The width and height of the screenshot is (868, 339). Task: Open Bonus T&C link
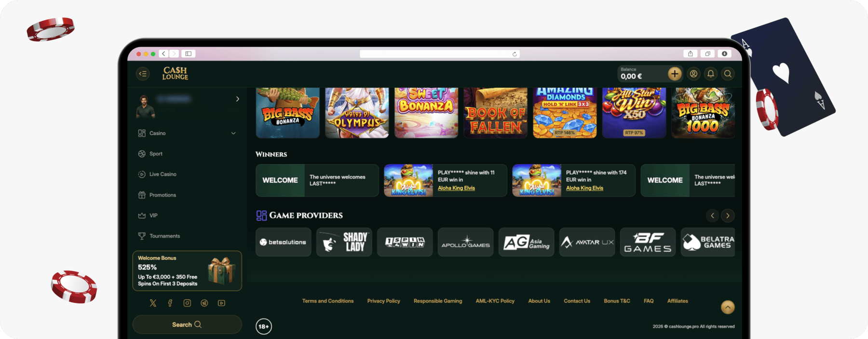617,301
